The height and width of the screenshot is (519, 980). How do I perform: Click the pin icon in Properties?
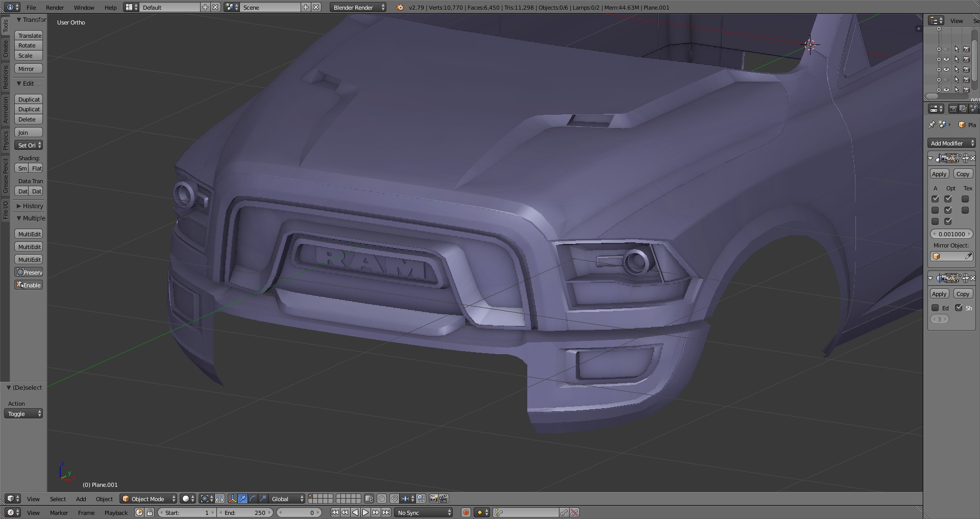point(932,125)
